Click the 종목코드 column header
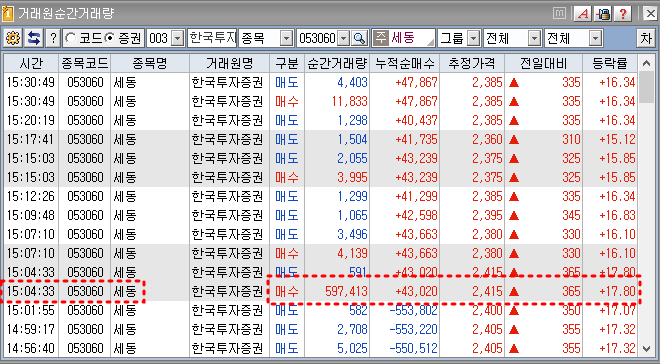660x364 pixels. pos(85,64)
